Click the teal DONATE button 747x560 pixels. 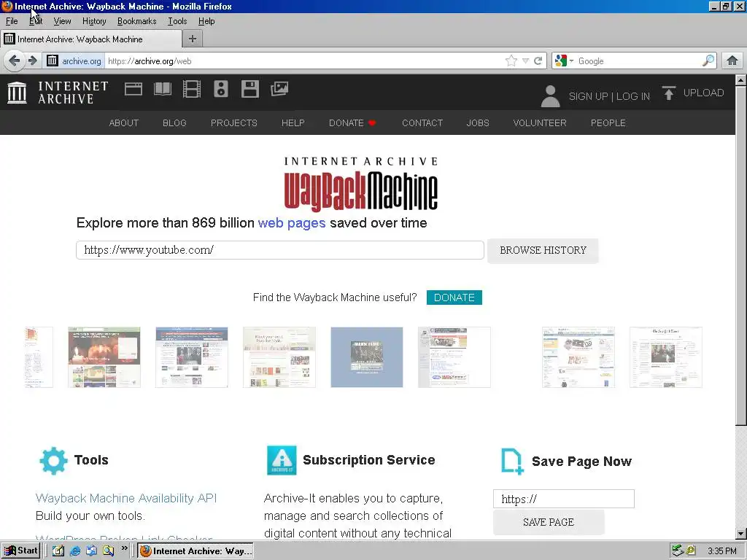[x=454, y=297]
